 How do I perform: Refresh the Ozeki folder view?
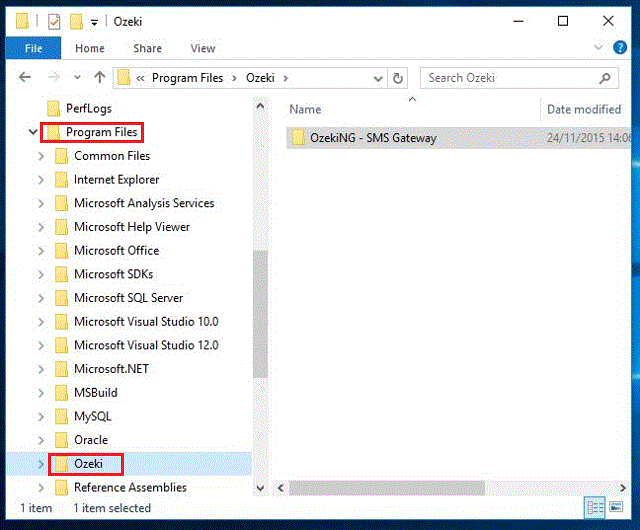[x=398, y=78]
